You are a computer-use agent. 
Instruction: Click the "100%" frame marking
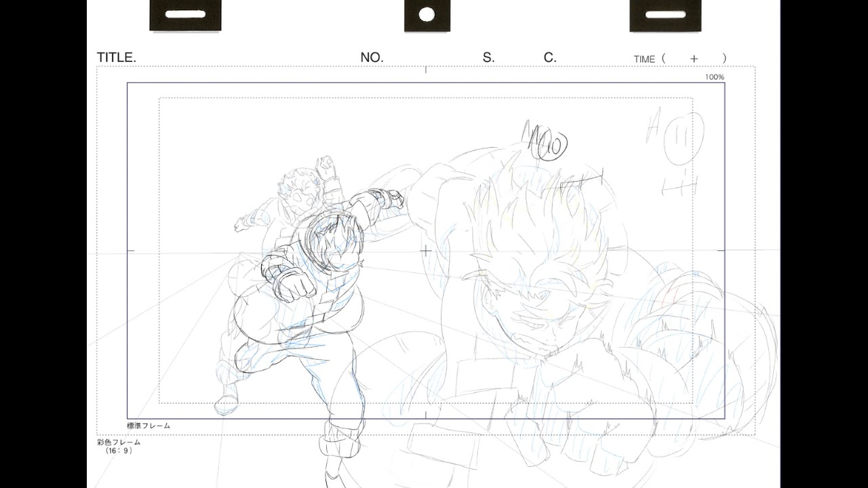pos(715,77)
